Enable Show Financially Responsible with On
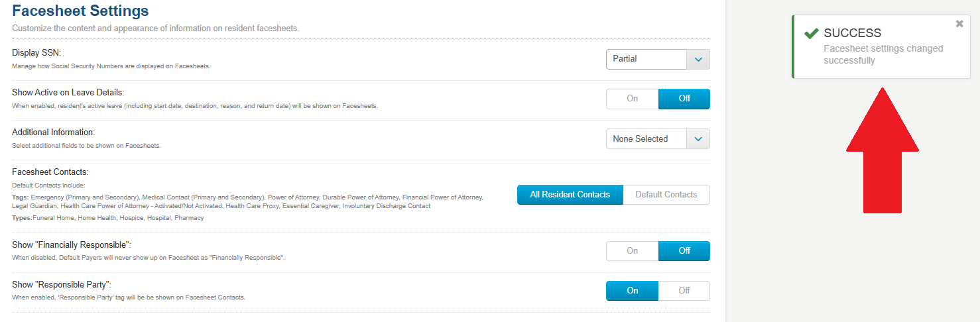Screen dimensions: 980x322 pyautogui.click(x=632, y=251)
